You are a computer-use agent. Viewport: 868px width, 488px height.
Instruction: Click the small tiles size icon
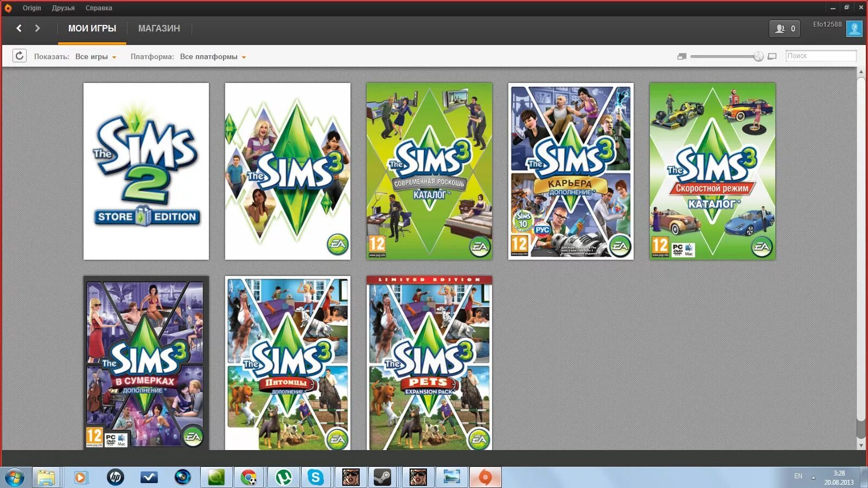(682, 56)
